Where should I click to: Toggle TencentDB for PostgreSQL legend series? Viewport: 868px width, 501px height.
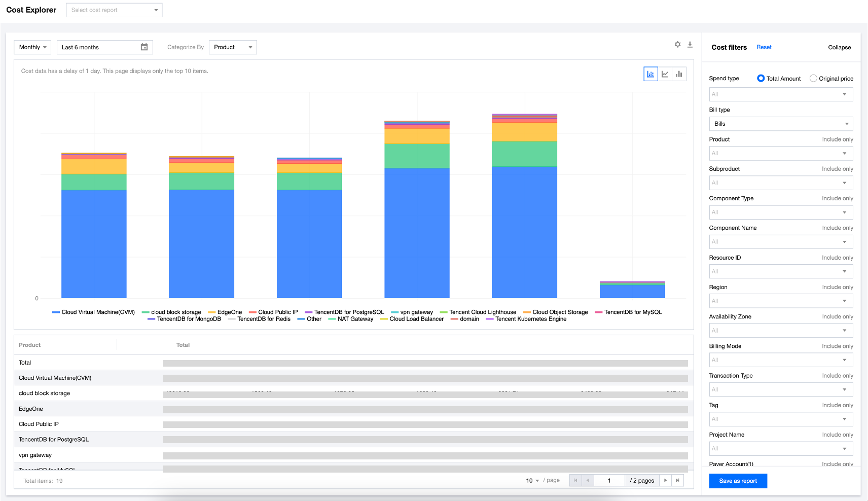point(344,312)
